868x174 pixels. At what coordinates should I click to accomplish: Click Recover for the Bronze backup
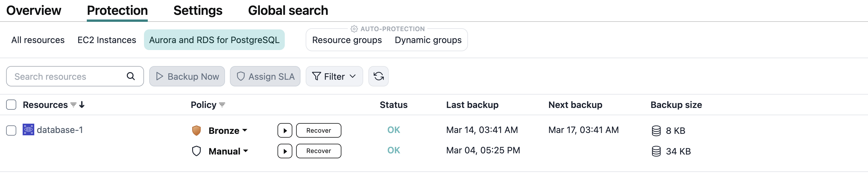coord(318,130)
